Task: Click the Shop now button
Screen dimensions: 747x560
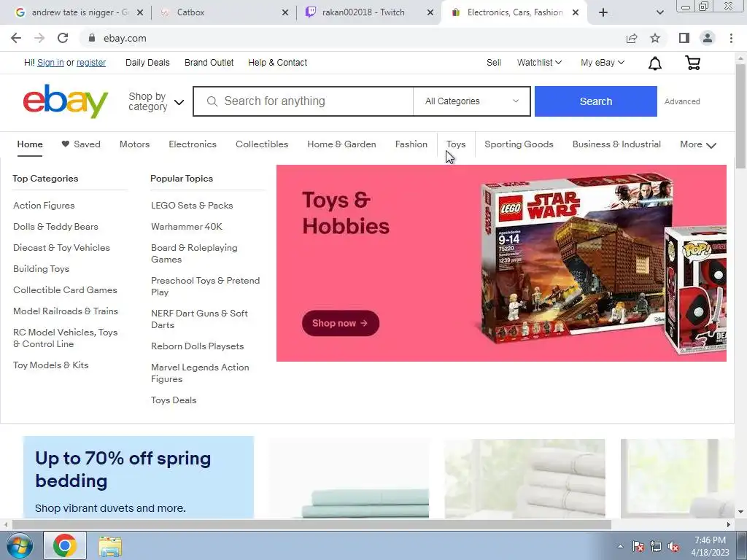Action: click(x=341, y=323)
